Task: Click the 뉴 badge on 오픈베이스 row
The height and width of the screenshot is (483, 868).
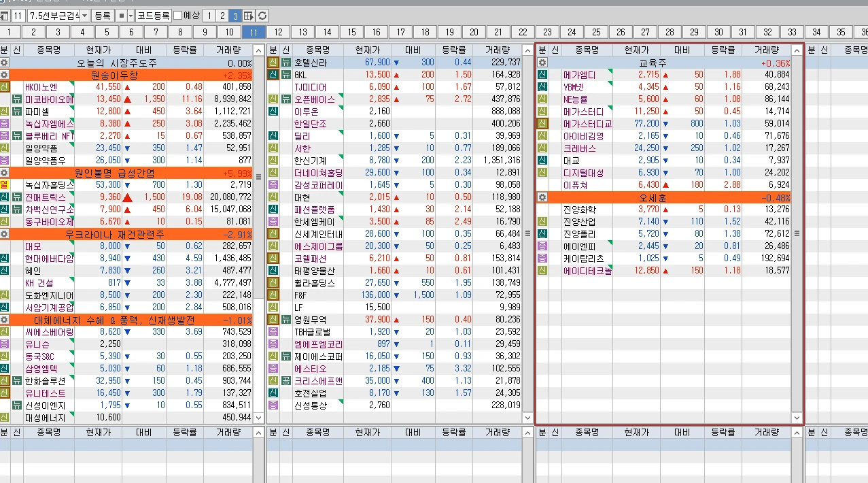Action: [286, 99]
